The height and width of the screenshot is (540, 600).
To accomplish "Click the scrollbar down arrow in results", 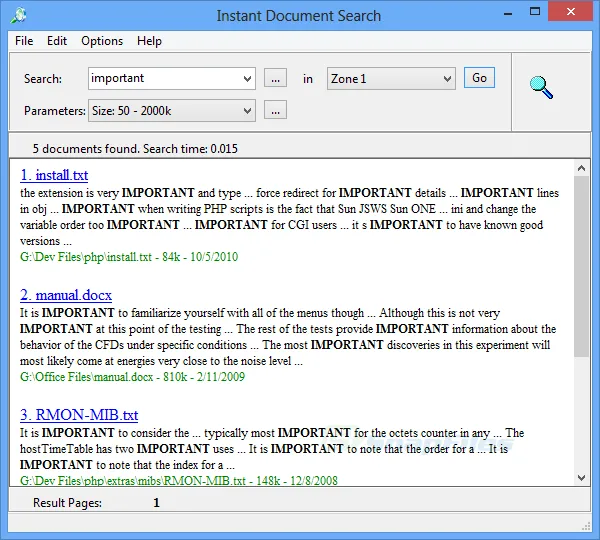I will pyautogui.click(x=581, y=478).
